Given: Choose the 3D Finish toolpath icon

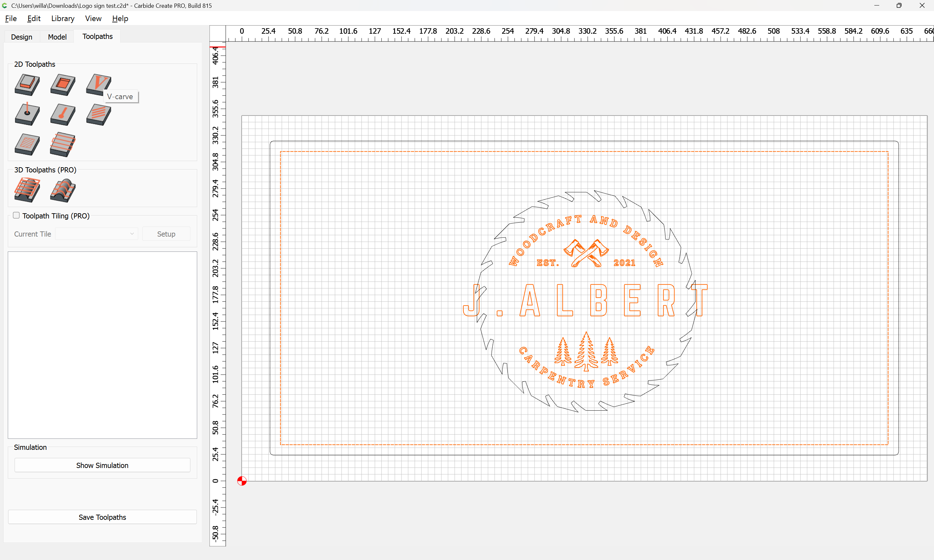Looking at the screenshot, I should coord(63,190).
